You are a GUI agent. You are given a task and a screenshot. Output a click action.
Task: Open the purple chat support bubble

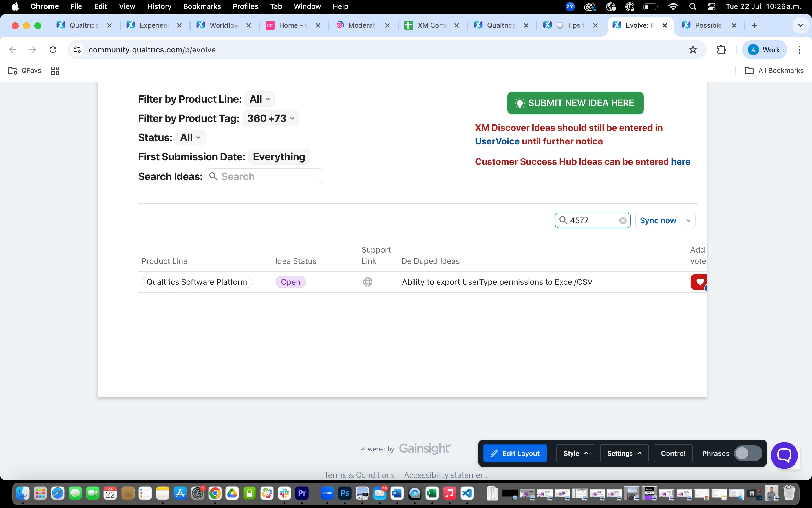(784, 455)
